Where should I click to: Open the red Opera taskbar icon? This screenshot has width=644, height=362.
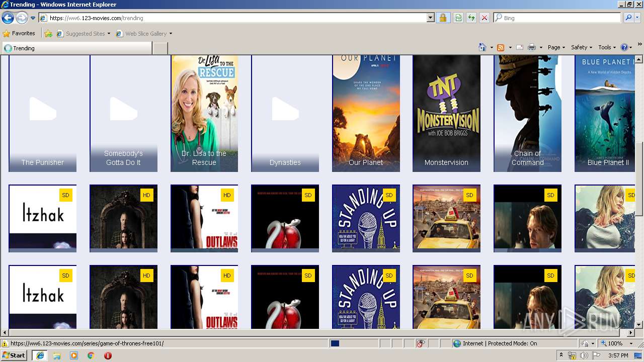(x=108, y=355)
